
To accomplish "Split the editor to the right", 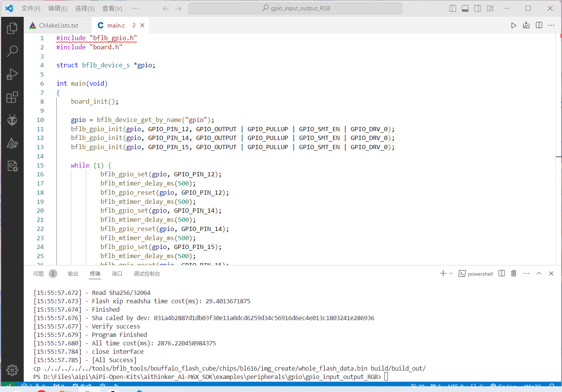I will point(539,25).
